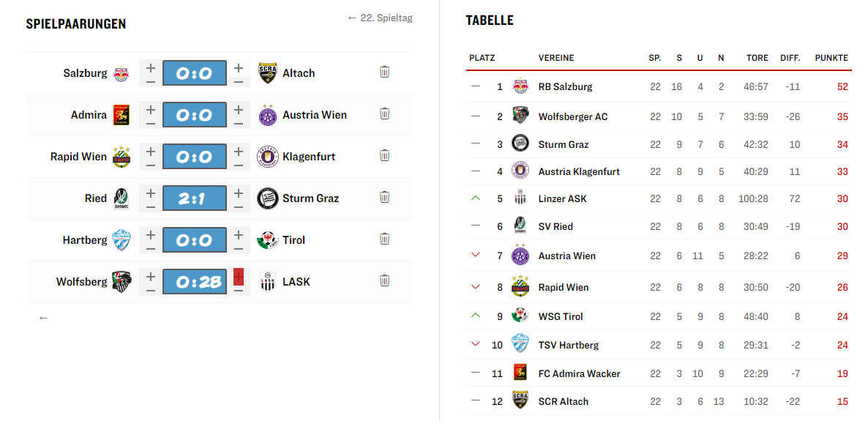The height and width of the screenshot is (421, 868).
Task: Go to 22. Spieltag
Action: click(x=381, y=18)
